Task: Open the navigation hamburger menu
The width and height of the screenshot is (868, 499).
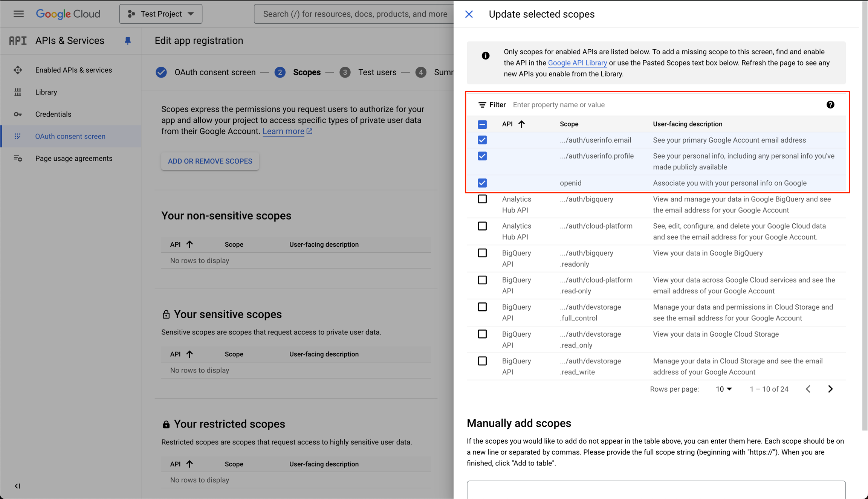Action: pyautogui.click(x=18, y=14)
